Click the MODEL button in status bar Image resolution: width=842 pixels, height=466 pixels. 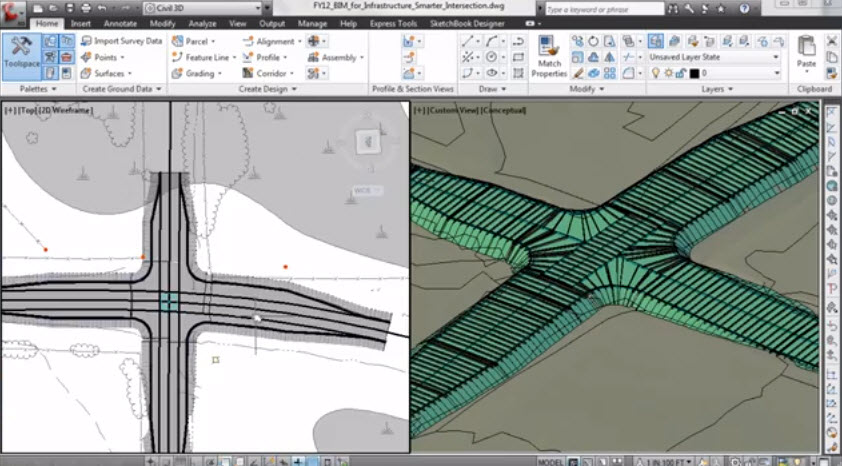pos(550,461)
